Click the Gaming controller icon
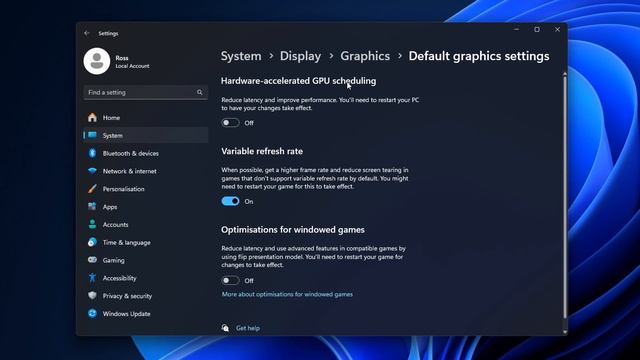Image resolution: width=640 pixels, height=360 pixels. click(92, 260)
